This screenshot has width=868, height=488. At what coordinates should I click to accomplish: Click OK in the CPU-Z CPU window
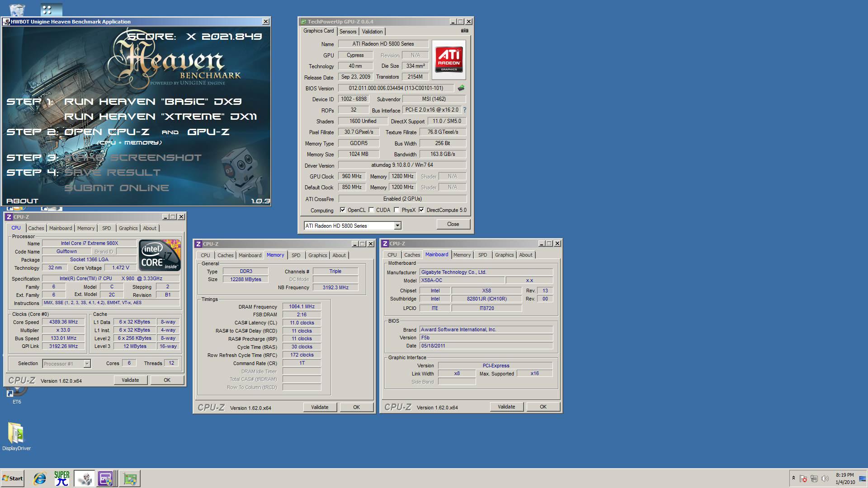pyautogui.click(x=167, y=380)
